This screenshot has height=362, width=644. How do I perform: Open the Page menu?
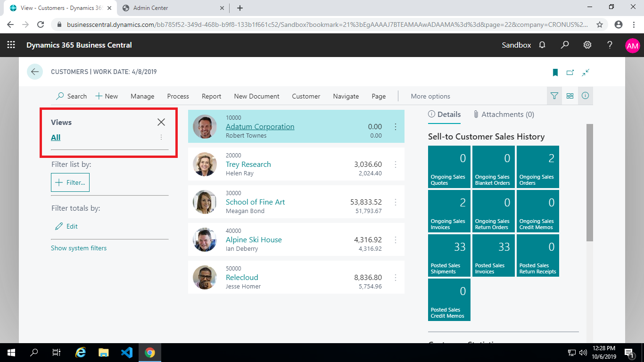pyautogui.click(x=379, y=96)
